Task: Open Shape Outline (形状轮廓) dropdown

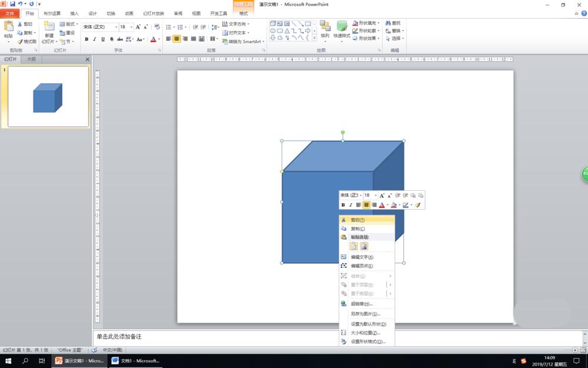Action: point(366,31)
